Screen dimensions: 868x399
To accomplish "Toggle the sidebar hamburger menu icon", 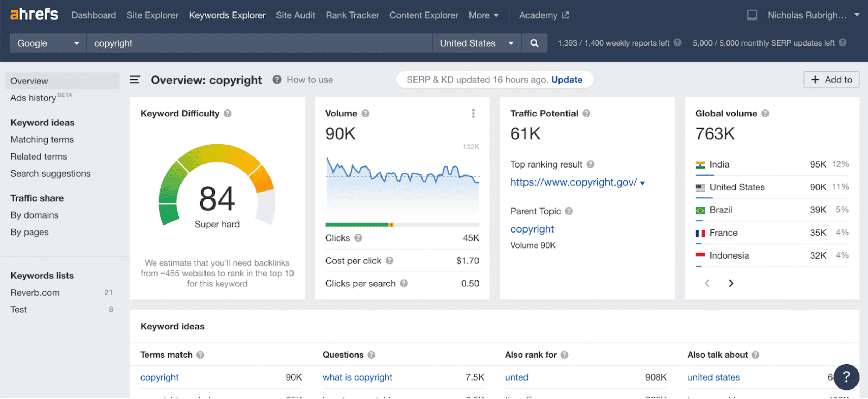I will pos(135,80).
